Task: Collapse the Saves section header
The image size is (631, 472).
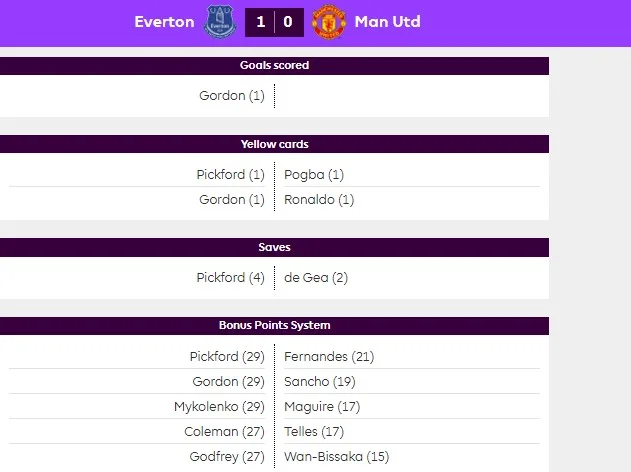Action: [x=274, y=246]
